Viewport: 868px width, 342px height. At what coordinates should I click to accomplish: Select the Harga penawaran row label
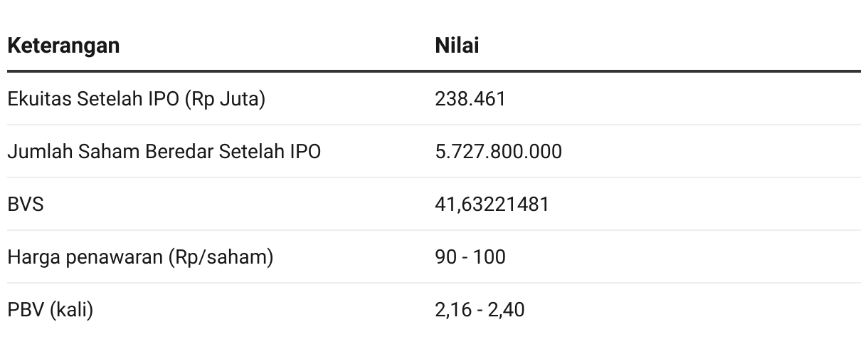140,256
